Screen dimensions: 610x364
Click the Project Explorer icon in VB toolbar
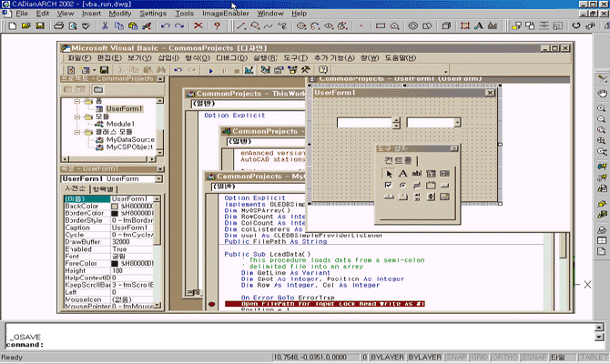coord(266,70)
